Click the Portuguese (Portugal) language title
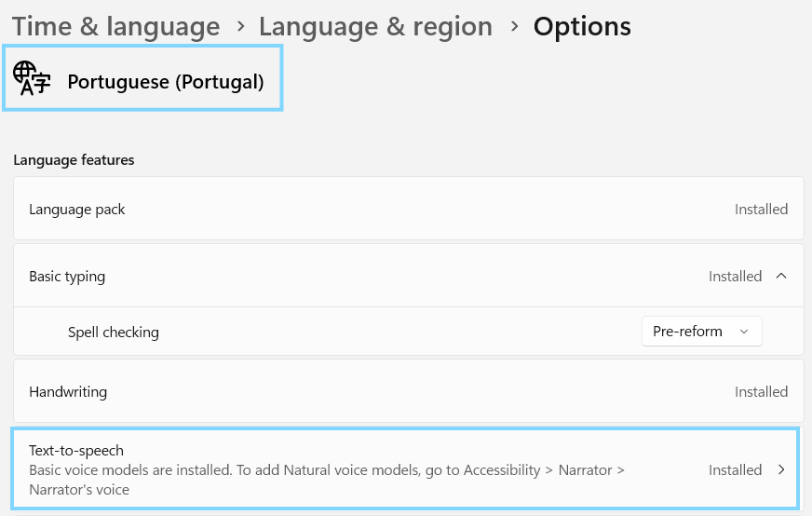This screenshot has width=812, height=516. (x=166, y=82)
